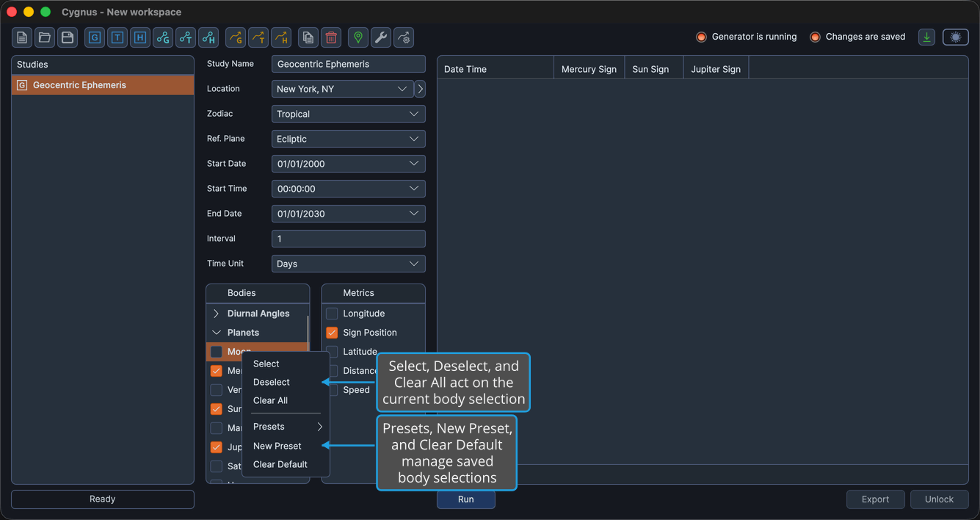Screen dimensions: 980x520
Task: Click the chart with gear settings icon
Action: point(404,37)
